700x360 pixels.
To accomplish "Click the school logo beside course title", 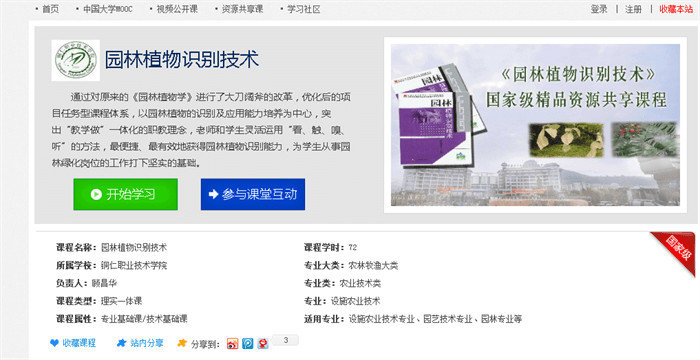I will click(75, 60).
